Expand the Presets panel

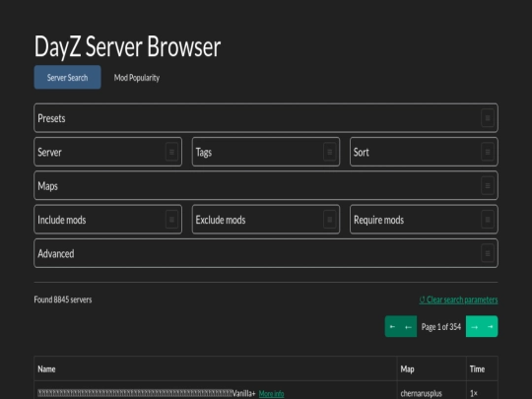[x=266, y=118]
